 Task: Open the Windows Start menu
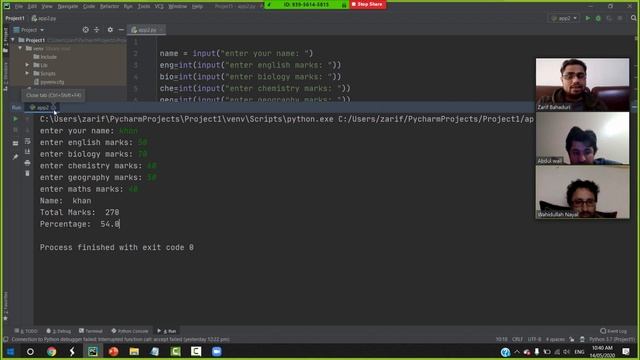pyautogui.click(x=10, y=351)
